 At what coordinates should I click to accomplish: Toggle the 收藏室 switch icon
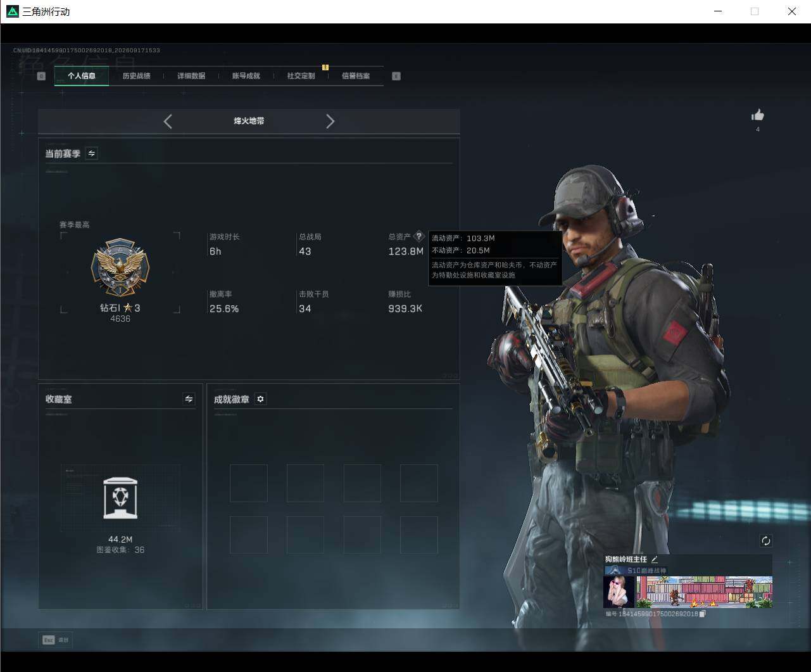[x=189, y=398]
